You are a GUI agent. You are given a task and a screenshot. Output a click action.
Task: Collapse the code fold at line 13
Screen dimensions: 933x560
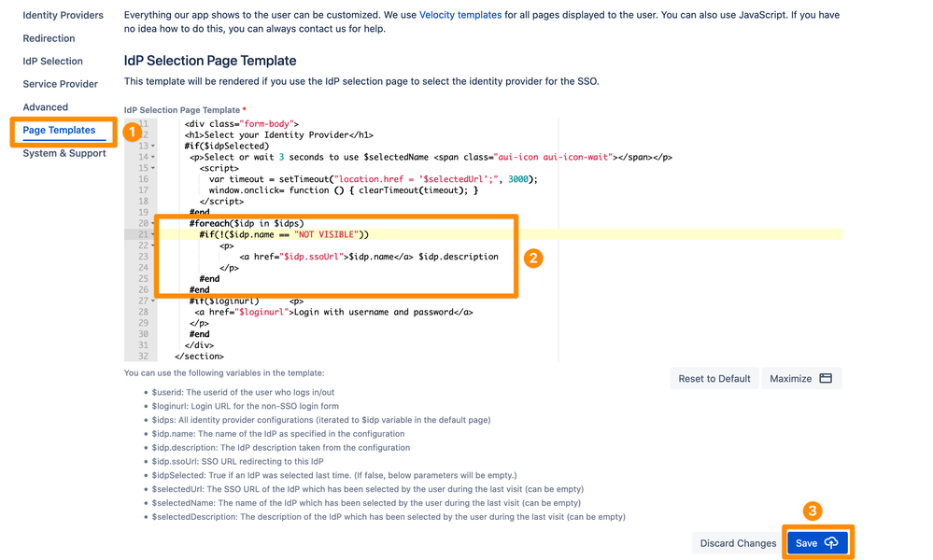tap(153, 147)
